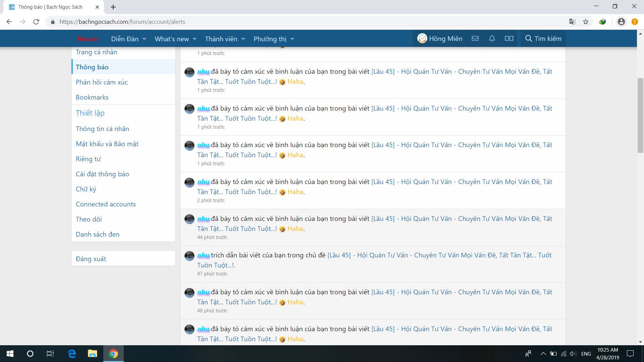Click the page vertical scrollbar thumb
This screenshot has width=644, height=362.
[640, 115]
